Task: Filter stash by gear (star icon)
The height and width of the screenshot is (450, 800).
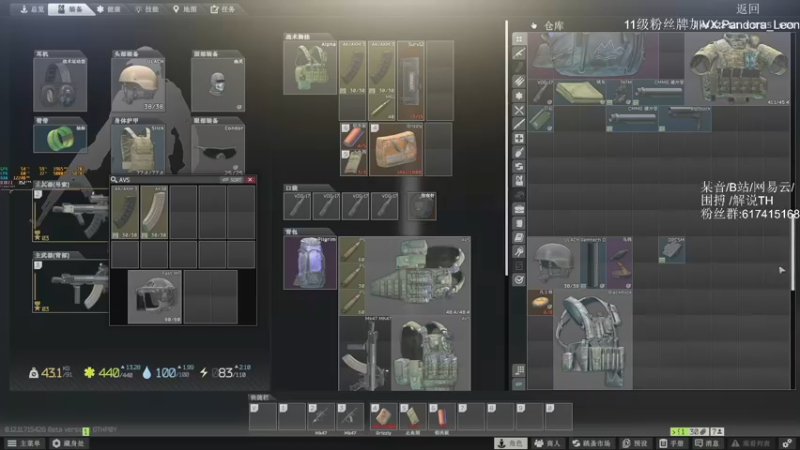Action: (x=519, y=95)
